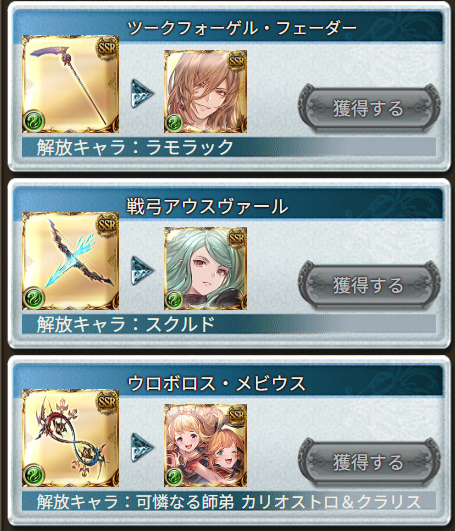Tap wind element badge on ラモラック portrait
455x531 pixels.
pos(174,123)
